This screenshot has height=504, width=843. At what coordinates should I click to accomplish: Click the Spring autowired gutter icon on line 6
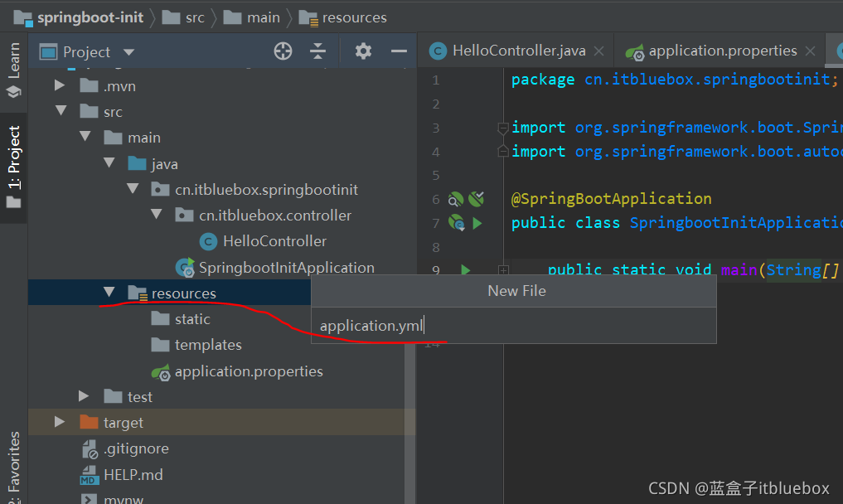coord(476,199)
